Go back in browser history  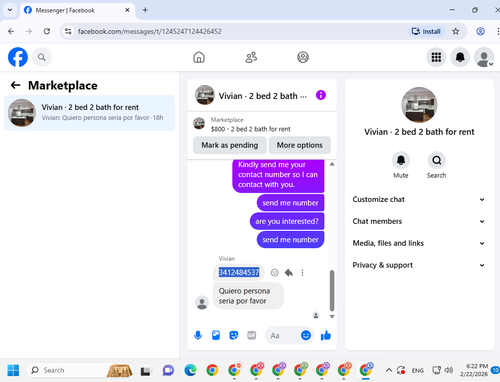pyautogui.click(x=11, y=31)
